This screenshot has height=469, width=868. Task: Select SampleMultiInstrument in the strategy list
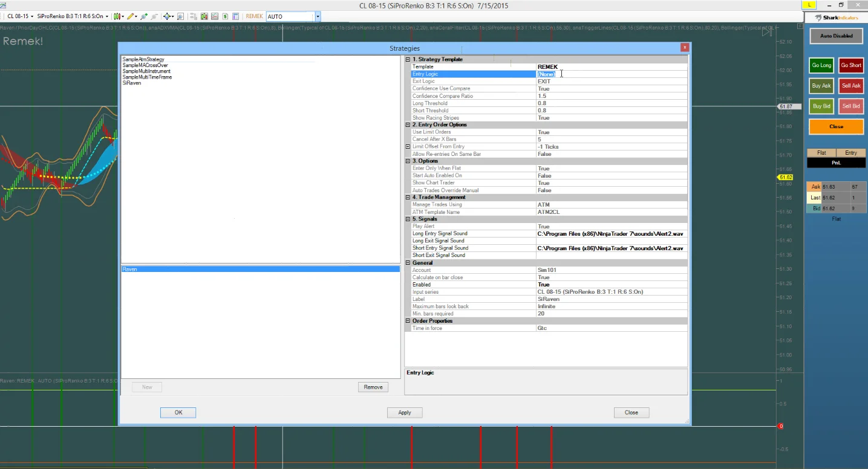point(146,71)
